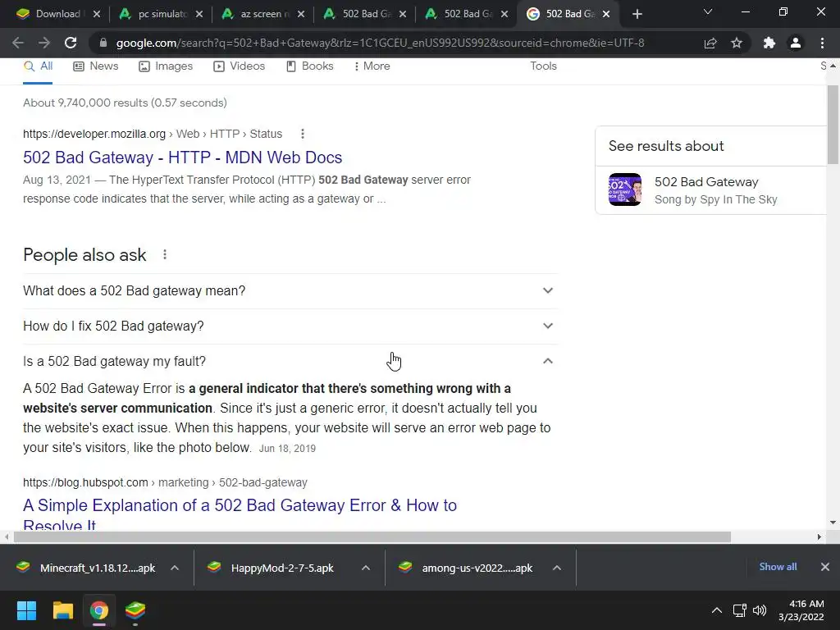This screenshot has height=630, width=840.
Task: Close the az screen tab
Action: (301, 15)
